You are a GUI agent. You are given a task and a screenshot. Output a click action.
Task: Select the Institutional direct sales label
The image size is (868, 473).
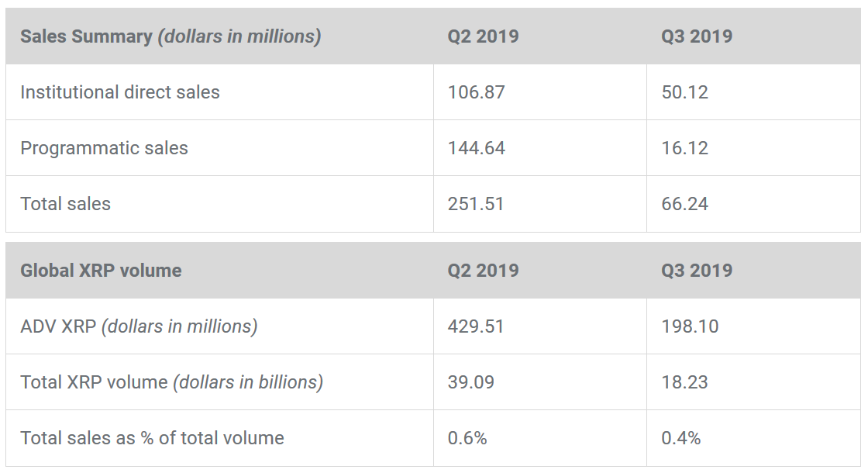pyautogui.click(x=120, y=92)
